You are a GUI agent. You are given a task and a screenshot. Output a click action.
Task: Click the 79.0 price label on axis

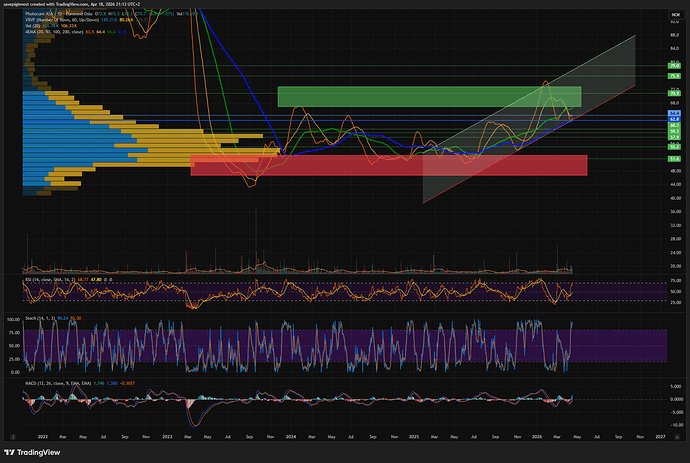point(673,66)
